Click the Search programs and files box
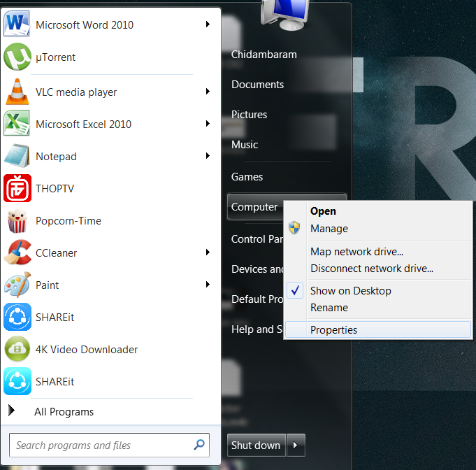 coord(109,445)
